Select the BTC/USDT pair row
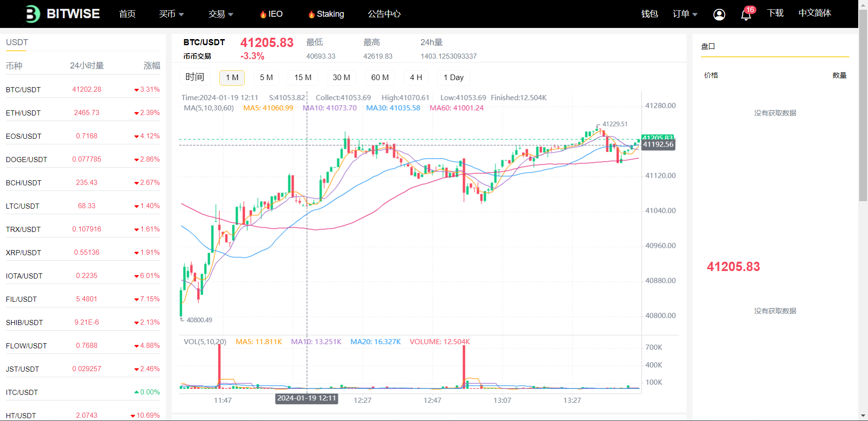 (83, 89)
